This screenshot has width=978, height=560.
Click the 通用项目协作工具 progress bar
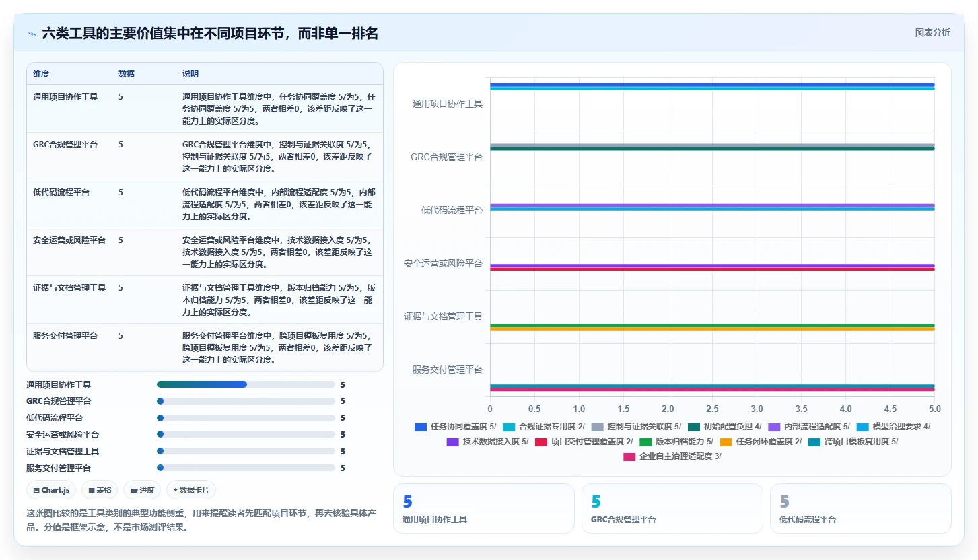246,384
